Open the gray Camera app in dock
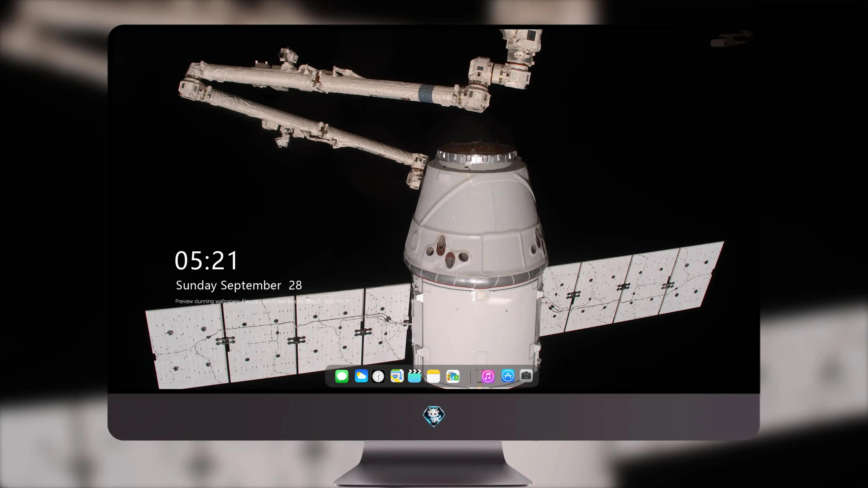The image size is (868, 488). (x=526, y=375)
